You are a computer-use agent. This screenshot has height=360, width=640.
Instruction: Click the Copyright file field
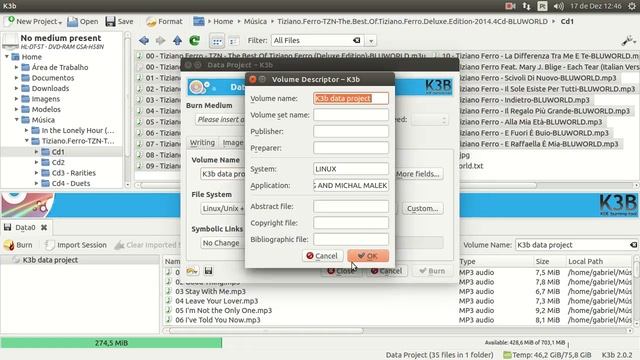pyautogui.click(x=351, y=223)
